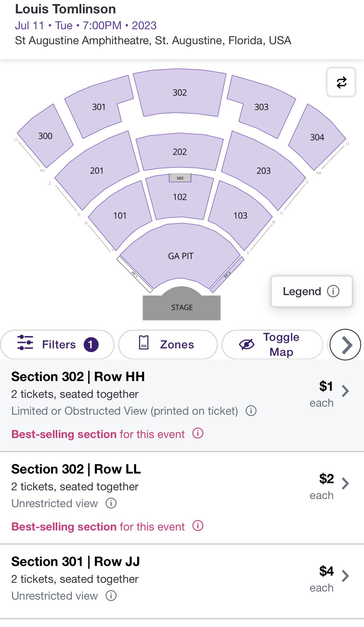Expand the $1 each listing chevron
364x627 pixels.
(345, 391)
